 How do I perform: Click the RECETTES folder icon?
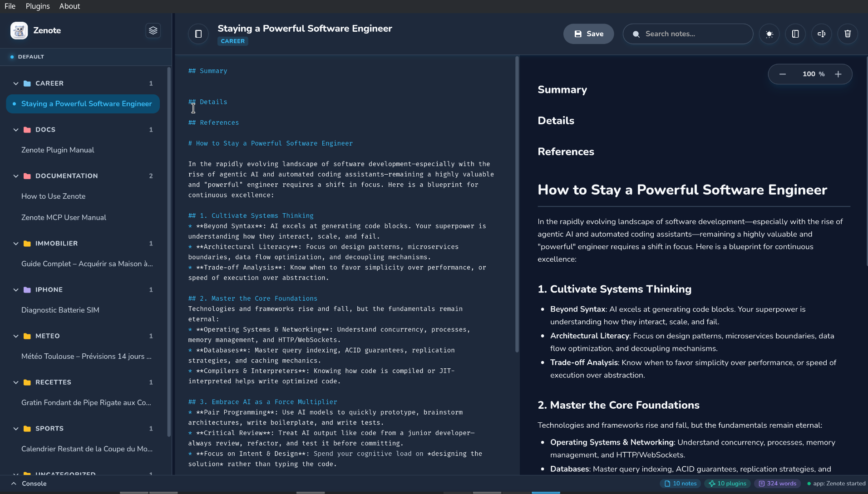tap(27, 382)
